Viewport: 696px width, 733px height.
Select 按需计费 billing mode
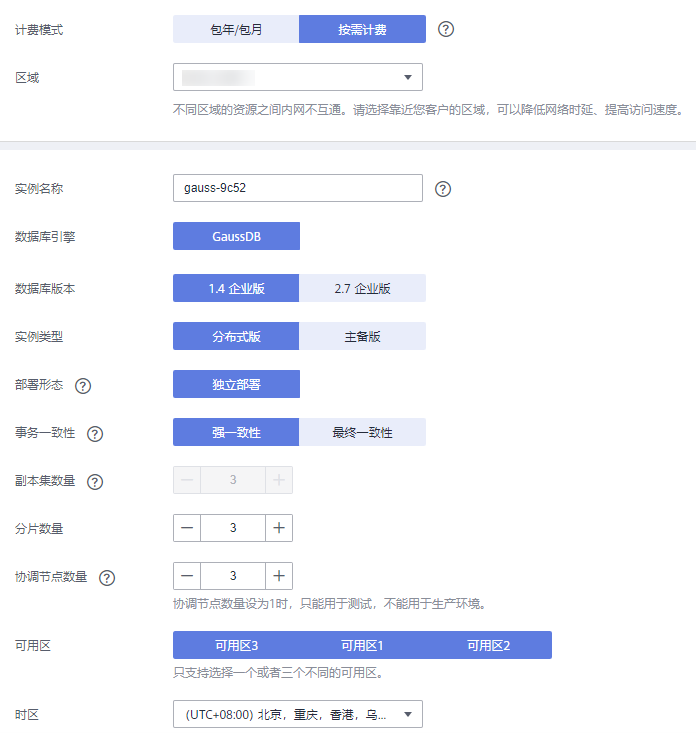(362, 29)
